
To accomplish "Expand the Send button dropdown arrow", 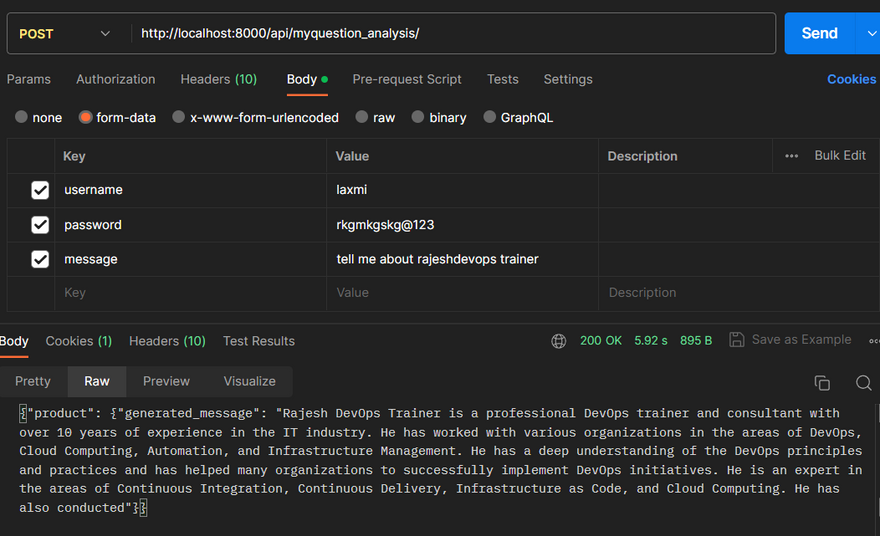I will 867,33.
